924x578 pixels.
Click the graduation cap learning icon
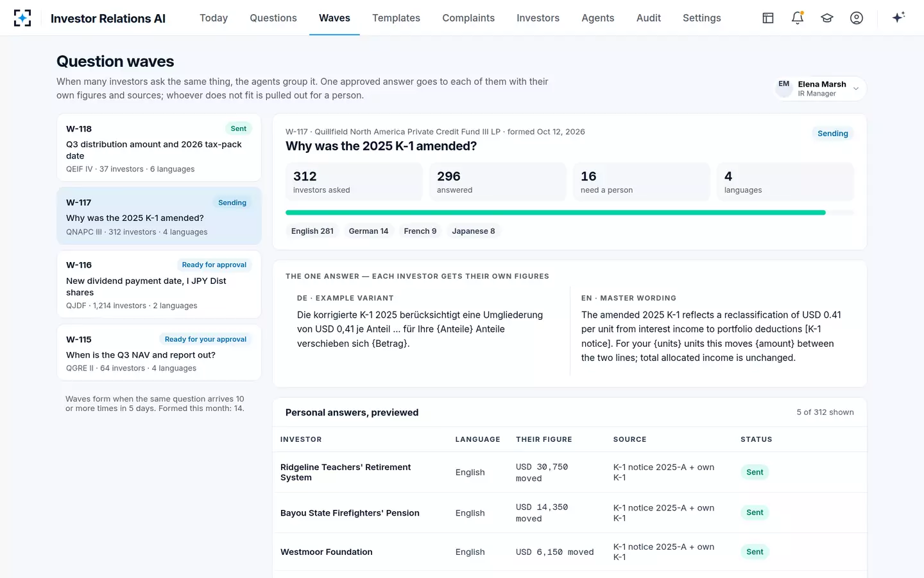coord(827,18)
